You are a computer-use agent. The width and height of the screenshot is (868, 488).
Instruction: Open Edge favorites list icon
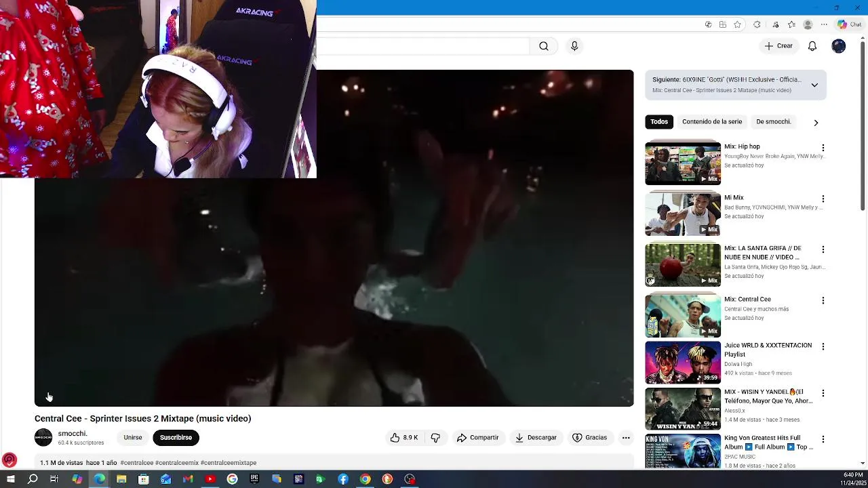[x=791, y=24]
